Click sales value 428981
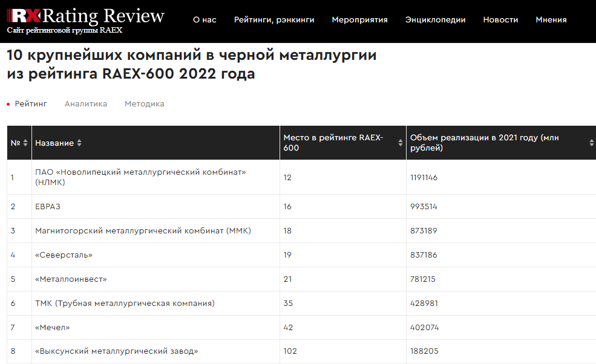This screenshot has width=596, height=364. click(424, 303)
